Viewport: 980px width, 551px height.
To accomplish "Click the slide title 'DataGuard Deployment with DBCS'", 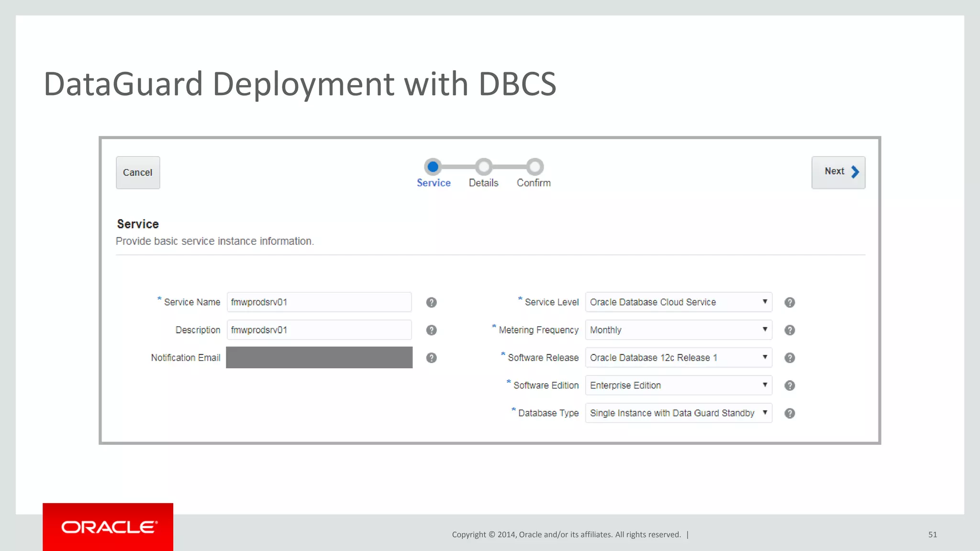I will coord(300,84).
